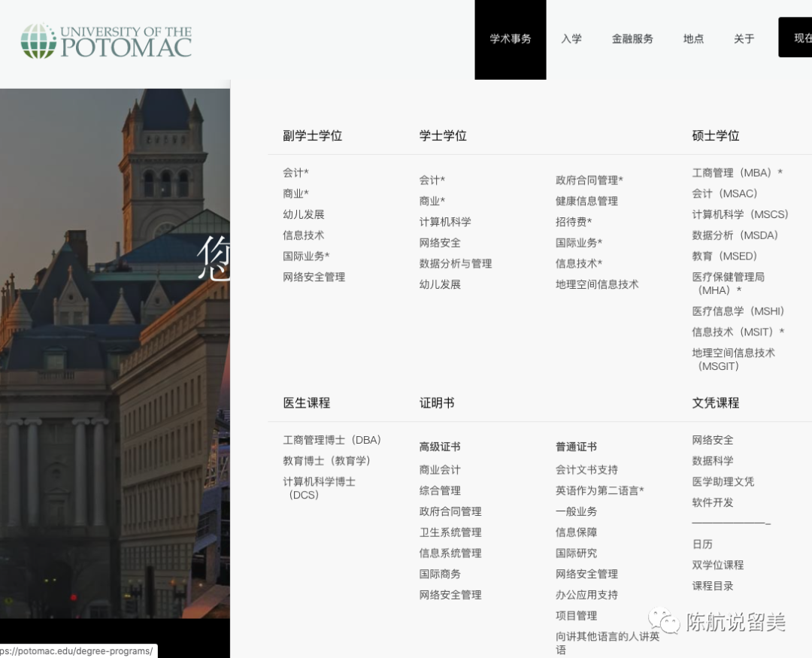Open 英语作为第二语言 certificate link
This screenshot has width=812, height=658.
599,490
